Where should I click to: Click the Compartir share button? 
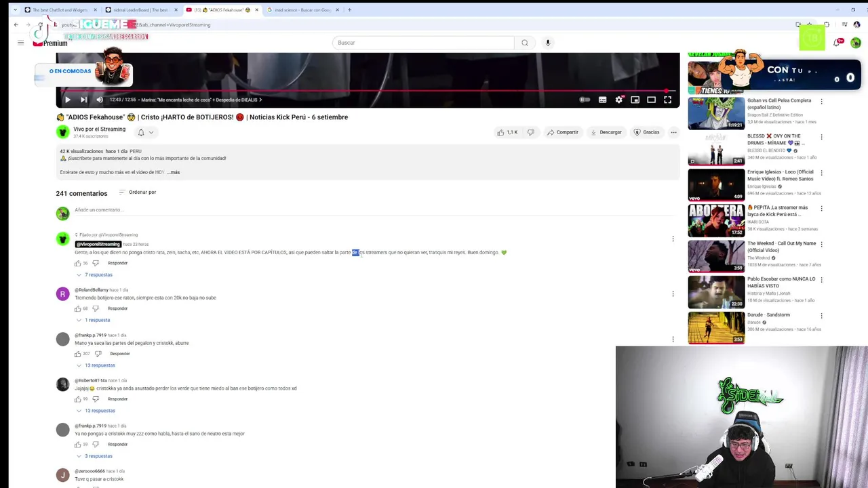click(563, 132)
